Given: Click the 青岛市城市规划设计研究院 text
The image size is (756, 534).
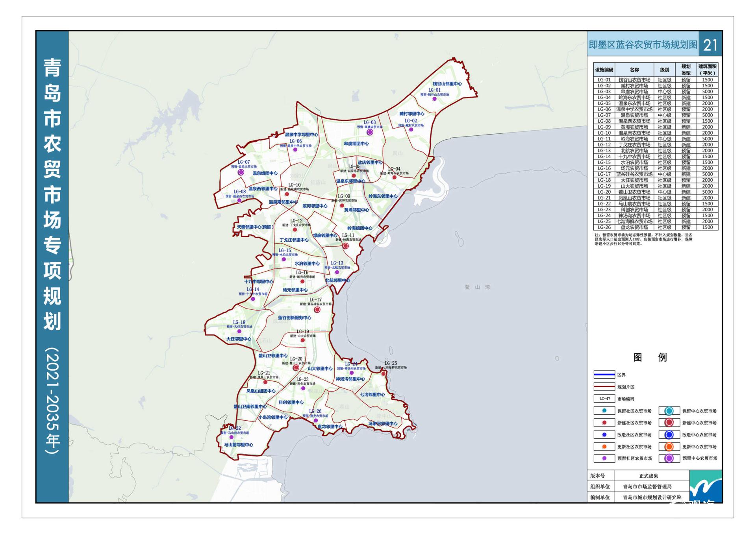Looking at the screenshot, I should (652, 497).
